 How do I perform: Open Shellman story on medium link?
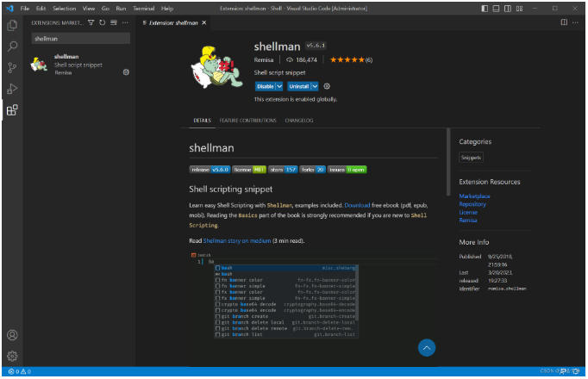click(x=237, y=241)
